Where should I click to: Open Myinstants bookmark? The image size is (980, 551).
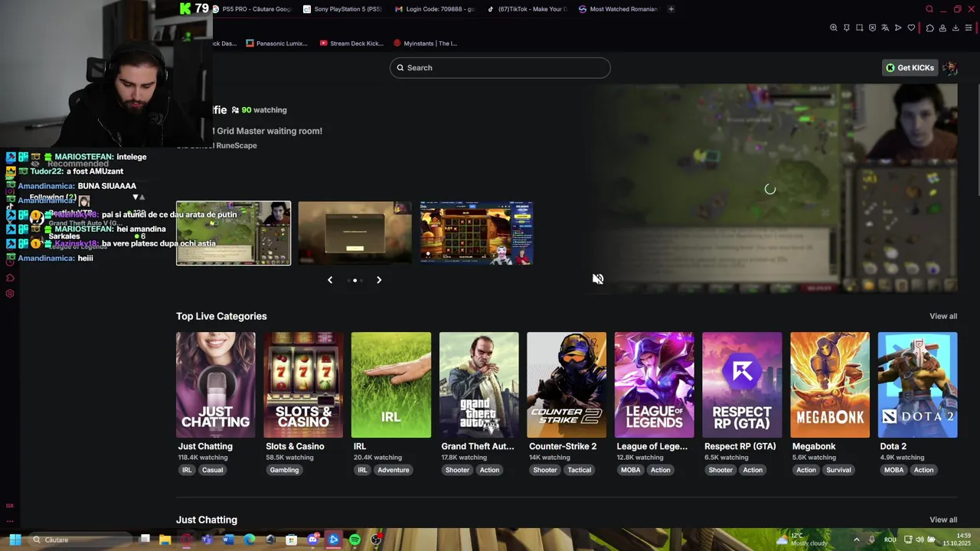coord(426,44)
